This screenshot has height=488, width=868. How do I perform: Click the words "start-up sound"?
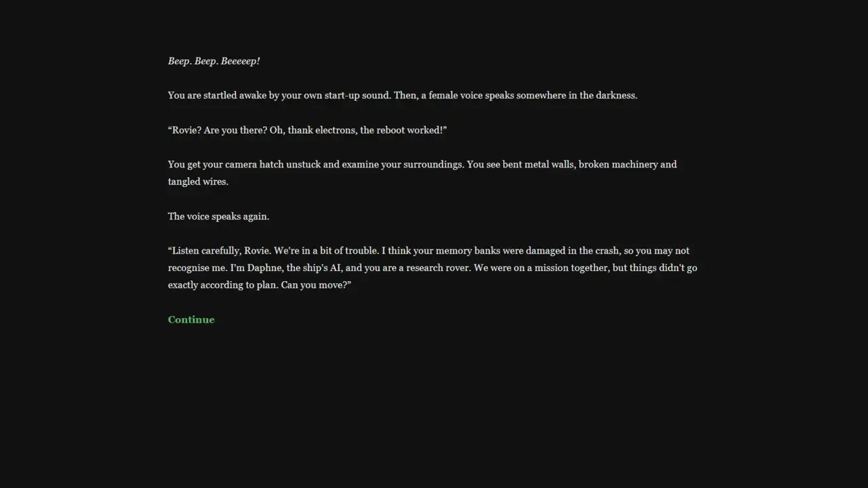coord(357,96)
